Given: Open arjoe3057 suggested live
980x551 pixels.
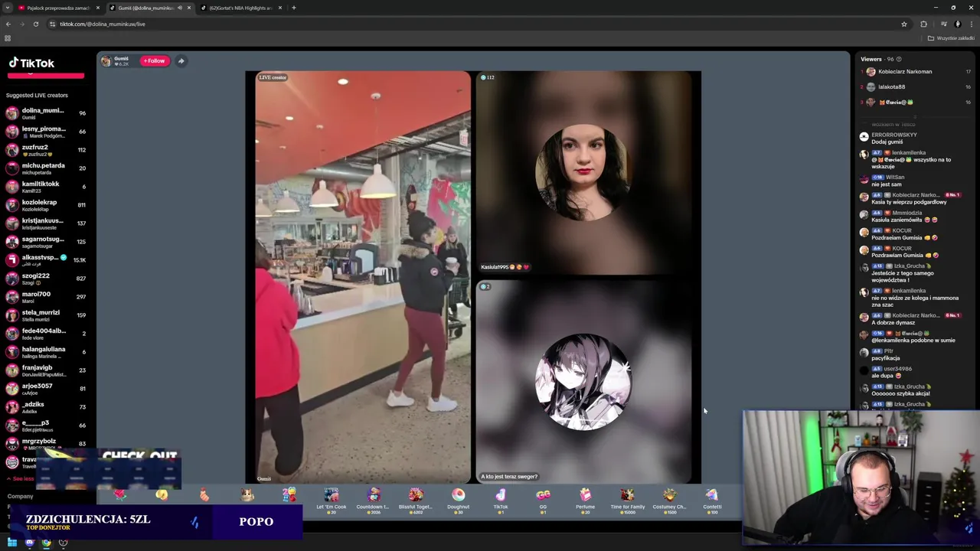Looking at the screenshot, I should tap(46, 389).
